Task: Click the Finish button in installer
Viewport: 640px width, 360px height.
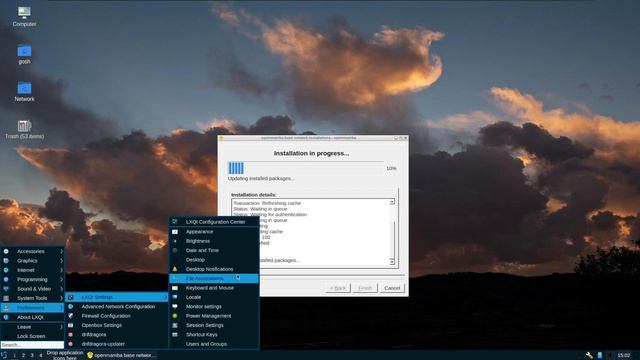Action: click(x=365, y=288)
